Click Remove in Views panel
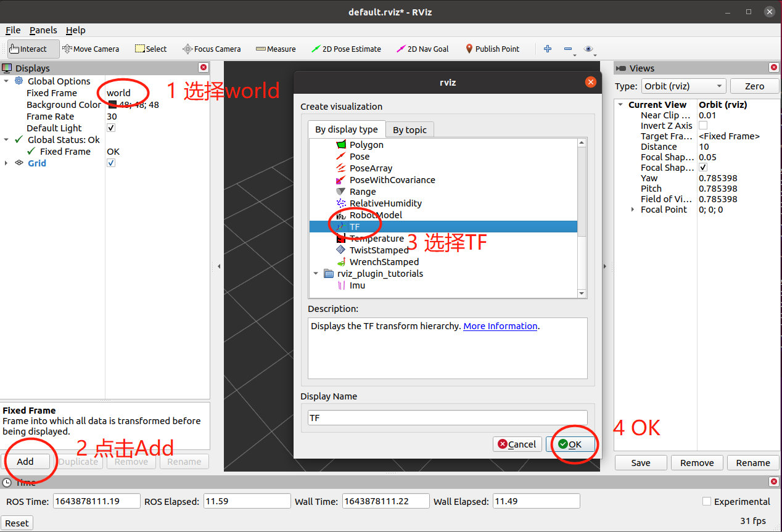The image size is (782, 532). [697, 463]
